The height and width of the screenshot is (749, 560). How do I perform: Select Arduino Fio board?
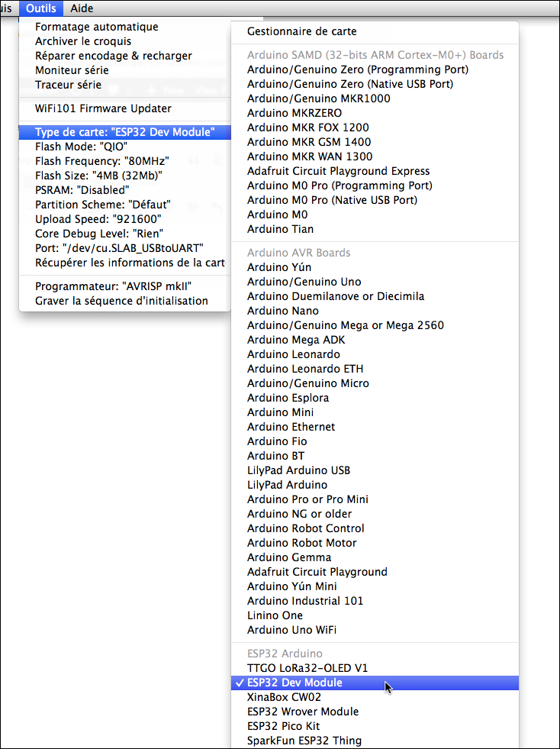375,441
